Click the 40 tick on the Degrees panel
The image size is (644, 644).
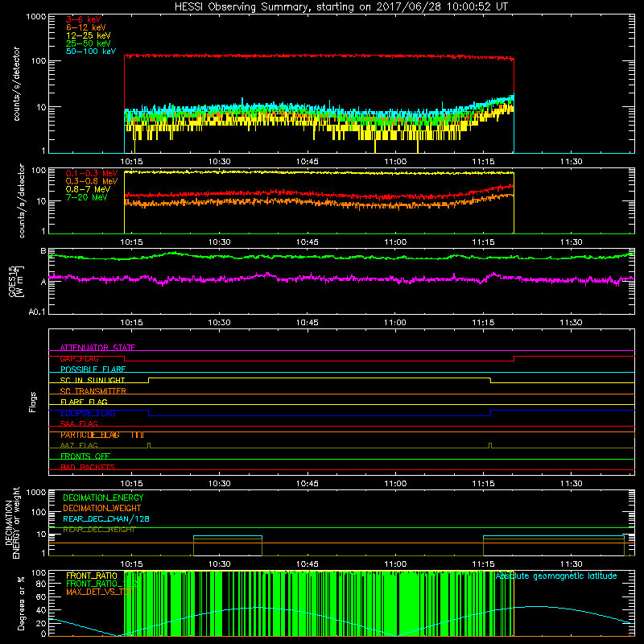[x=42, y=610]
